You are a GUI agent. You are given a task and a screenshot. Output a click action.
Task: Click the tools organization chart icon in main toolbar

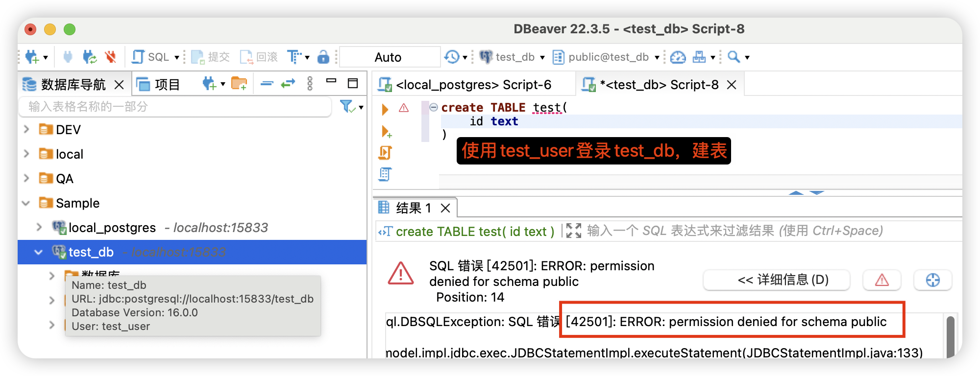pyautogui.click(x=699, y=57)
